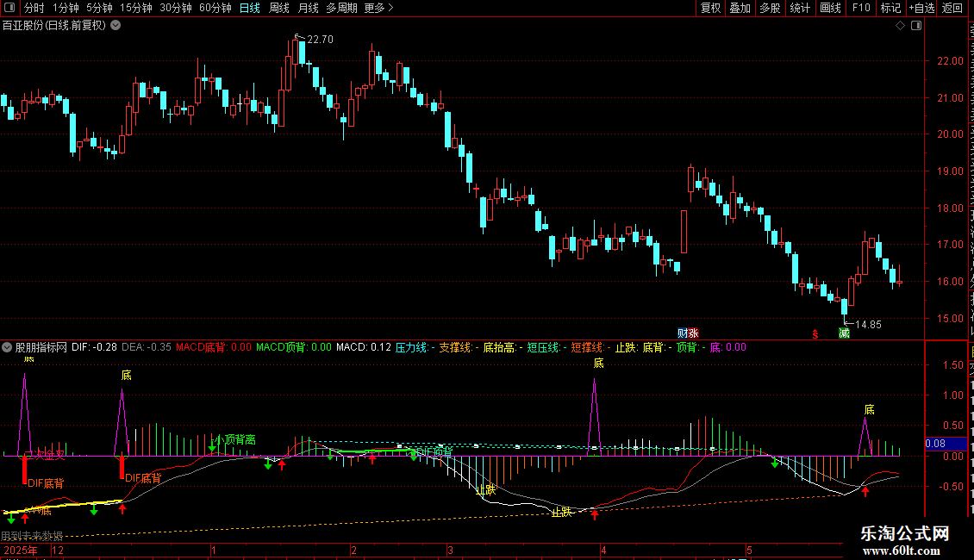The height and width of the screenshot is (560, 974).
Task: Open the 多股 multi-stock view
Action: pyautogui.click(x=770, y=8)
